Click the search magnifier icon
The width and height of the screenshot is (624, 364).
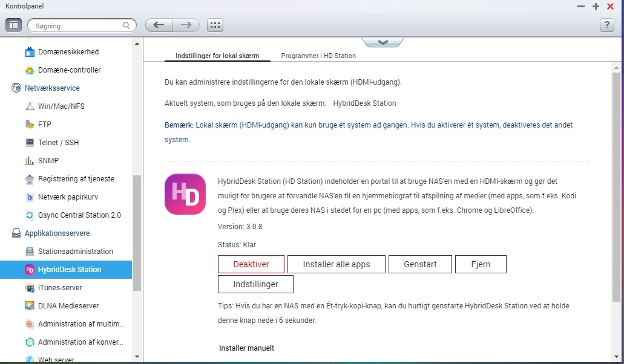[x=126, y=25]
